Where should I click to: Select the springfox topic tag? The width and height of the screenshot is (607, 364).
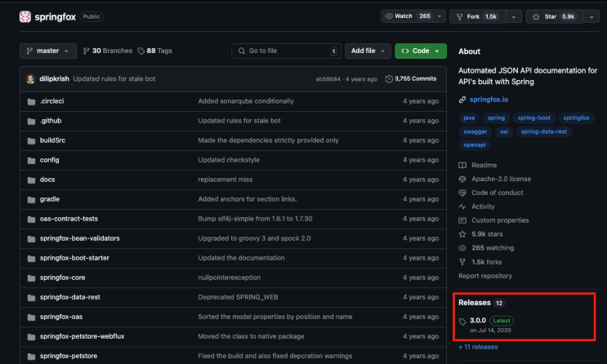[576, 118]
